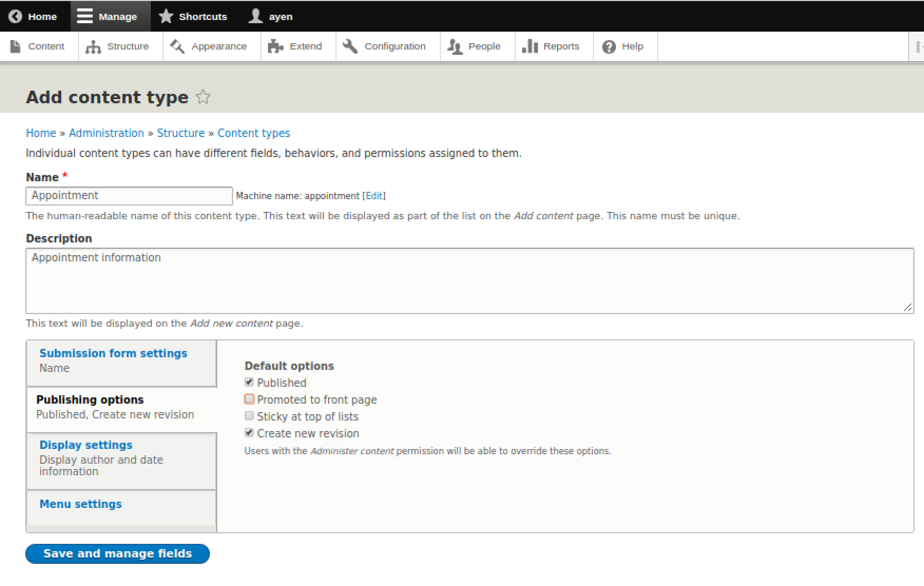Click the Home breadcrumb link
924x586 pixels.
41,133
